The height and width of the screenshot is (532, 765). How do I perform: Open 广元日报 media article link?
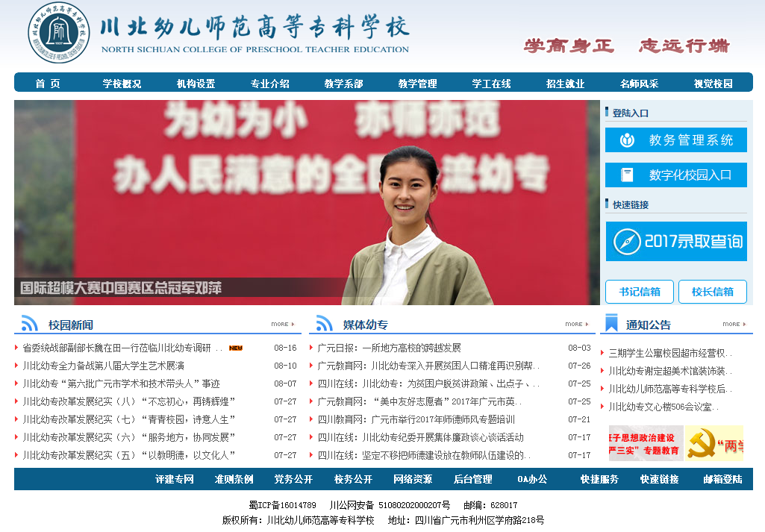coord(389,348)
